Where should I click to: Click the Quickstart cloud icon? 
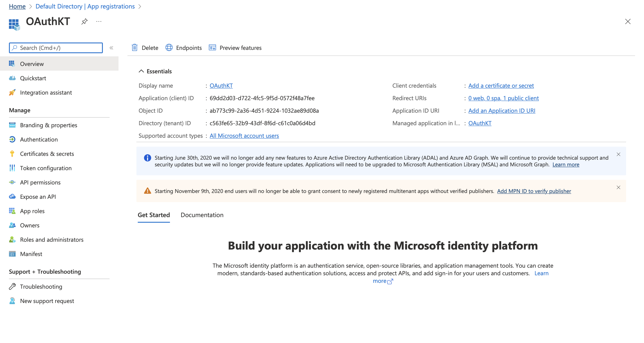tap(12, 78)
